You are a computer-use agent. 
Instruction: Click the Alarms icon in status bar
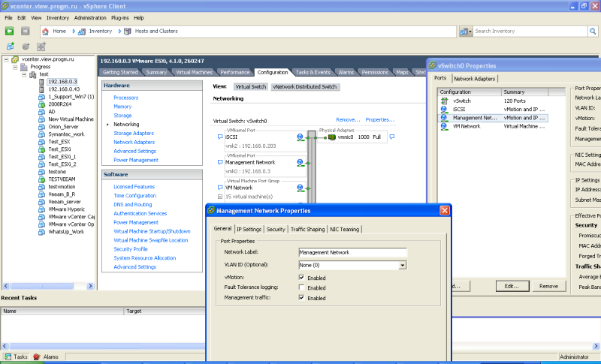[37, 356]
